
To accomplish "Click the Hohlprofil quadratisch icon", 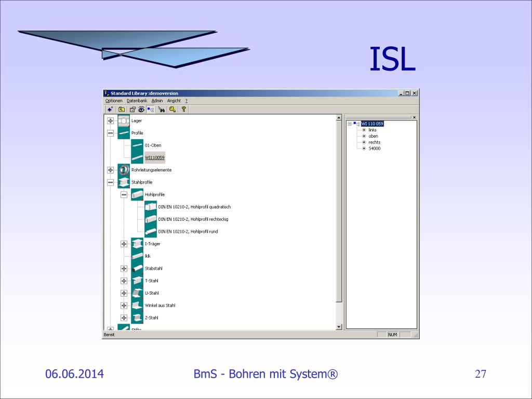I will pyautogui.click(x=151, y=207).
